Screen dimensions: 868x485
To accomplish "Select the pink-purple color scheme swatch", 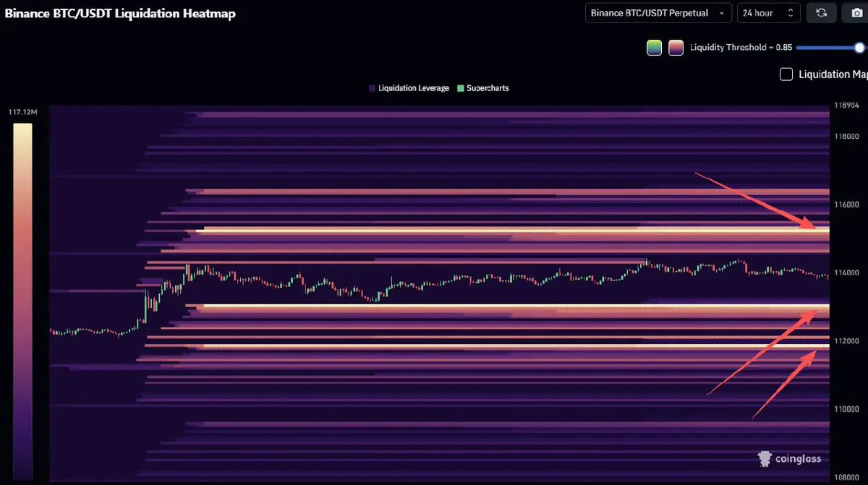I will [676, 48].
